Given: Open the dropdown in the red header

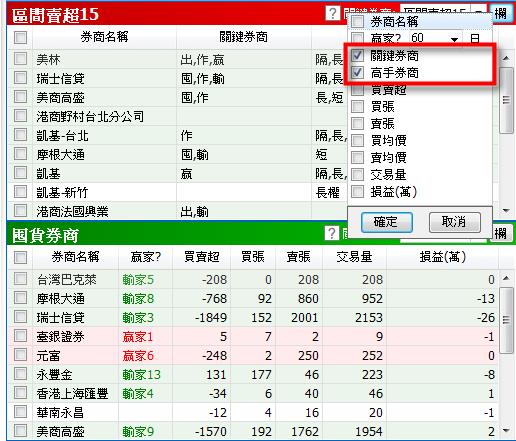Looking at the screenshot, I should pyautogui.click(x=479, y=11).
